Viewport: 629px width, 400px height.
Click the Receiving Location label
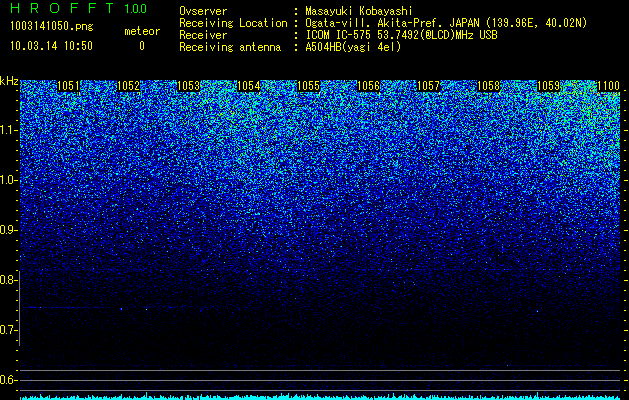tap(233, 23)
